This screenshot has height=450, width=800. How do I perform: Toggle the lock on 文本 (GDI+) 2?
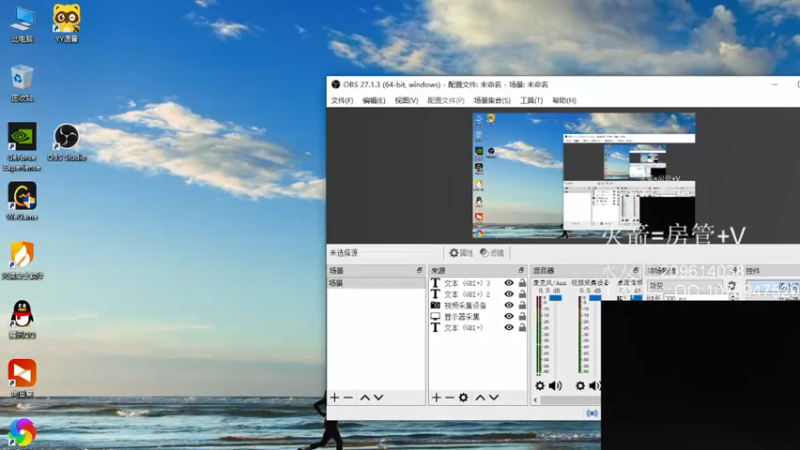522,294
